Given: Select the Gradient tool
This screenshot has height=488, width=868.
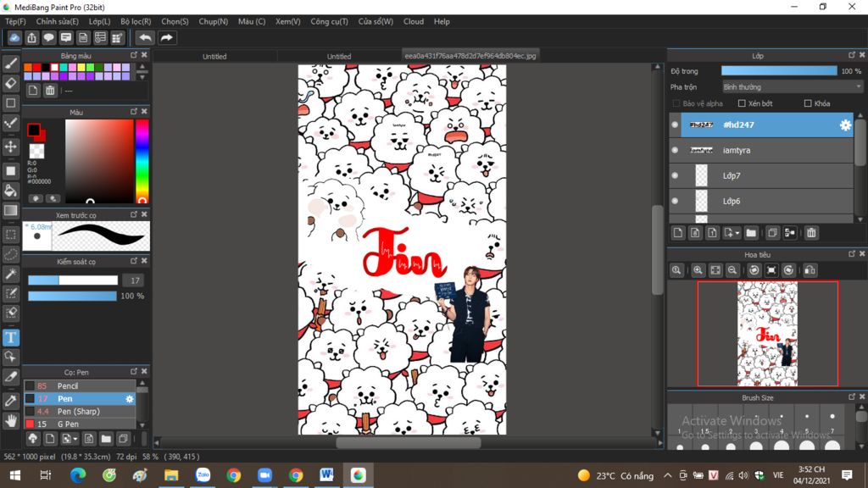Looking at the screenshot, I should click(x=10, y=210).
